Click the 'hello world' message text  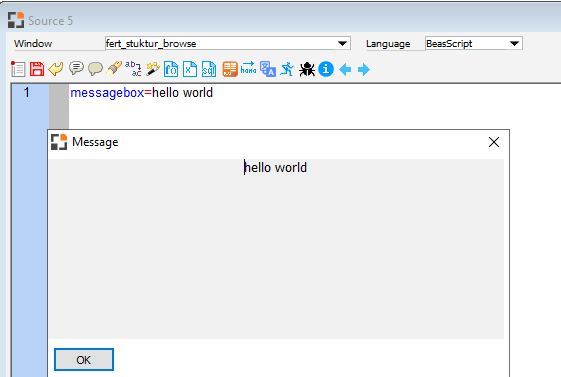pos(275,167)
